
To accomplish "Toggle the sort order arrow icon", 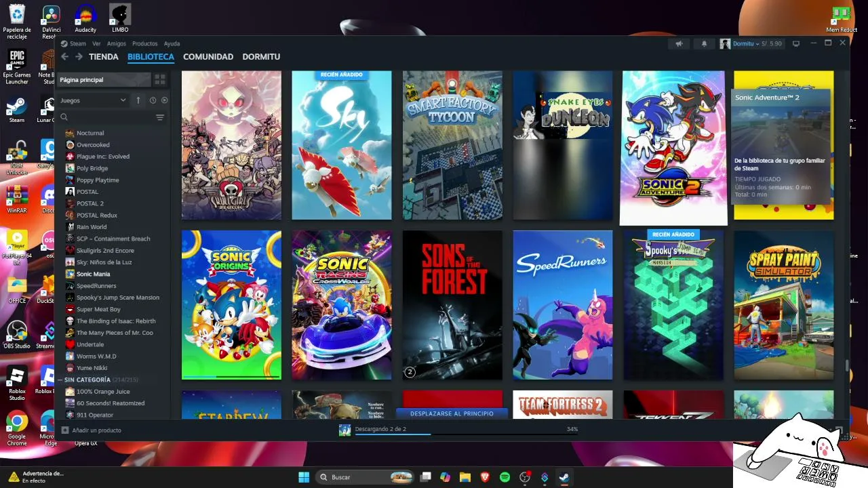I will click(138, 100).
